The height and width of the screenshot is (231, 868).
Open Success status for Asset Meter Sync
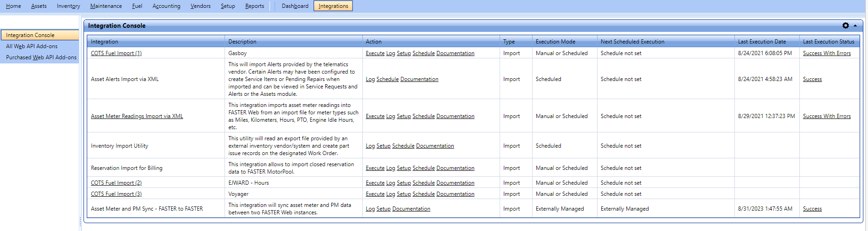tap(812, 209)
